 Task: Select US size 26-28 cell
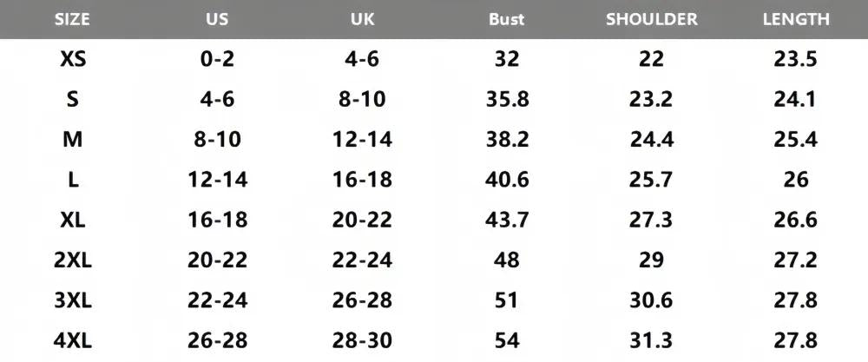(x=218, y=340)
